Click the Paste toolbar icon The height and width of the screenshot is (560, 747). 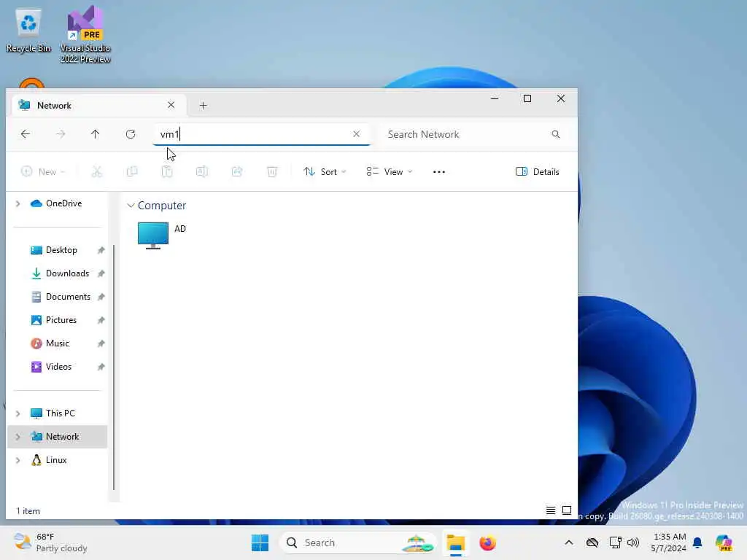(167, 171)
